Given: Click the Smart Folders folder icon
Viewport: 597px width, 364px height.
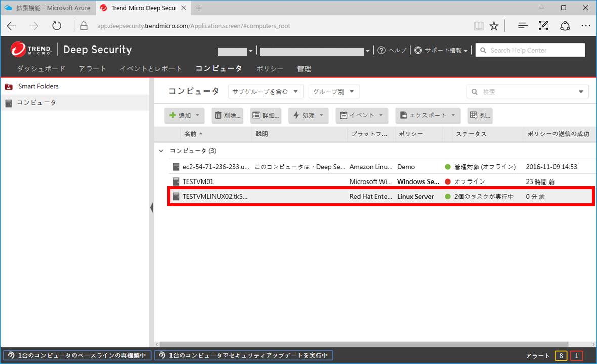Looking at the screenshot, I should 9,87.
